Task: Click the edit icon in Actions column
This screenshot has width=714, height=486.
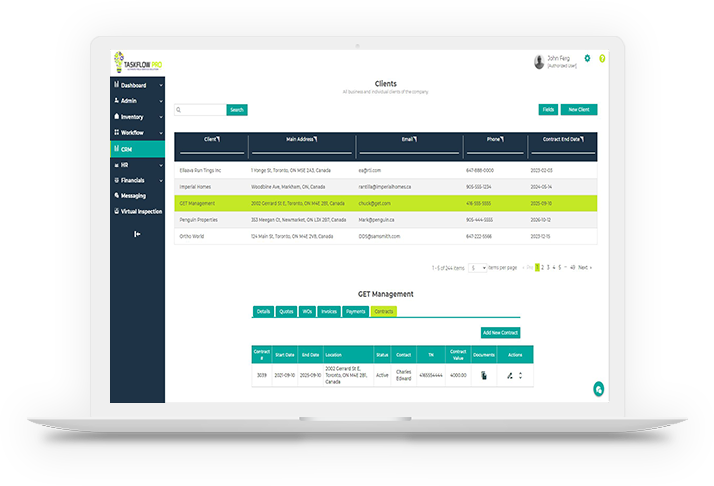Action: pos(510,375)
